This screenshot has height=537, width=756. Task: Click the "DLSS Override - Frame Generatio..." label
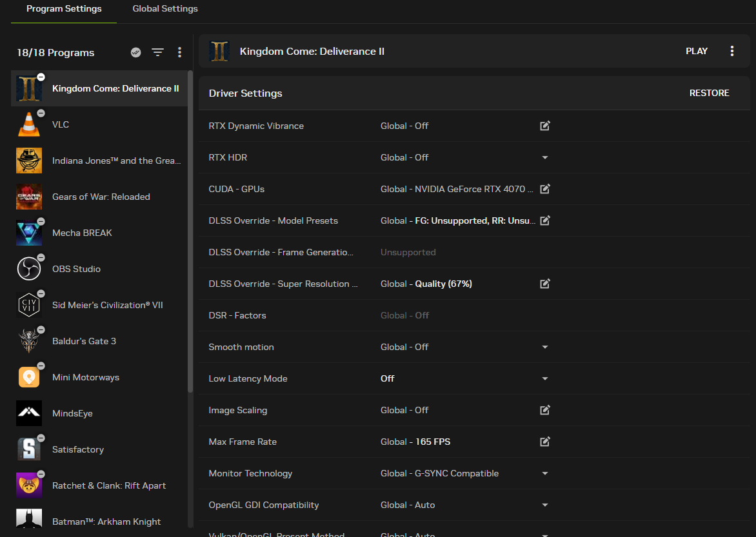pyautogui.click(x=281, y=252)
